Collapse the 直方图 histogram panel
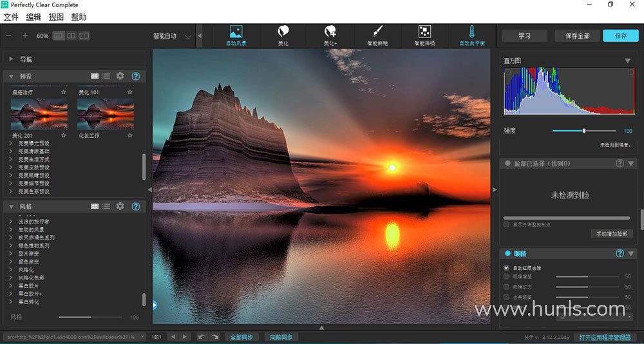644x344 pixels. [x=627, y=61]
